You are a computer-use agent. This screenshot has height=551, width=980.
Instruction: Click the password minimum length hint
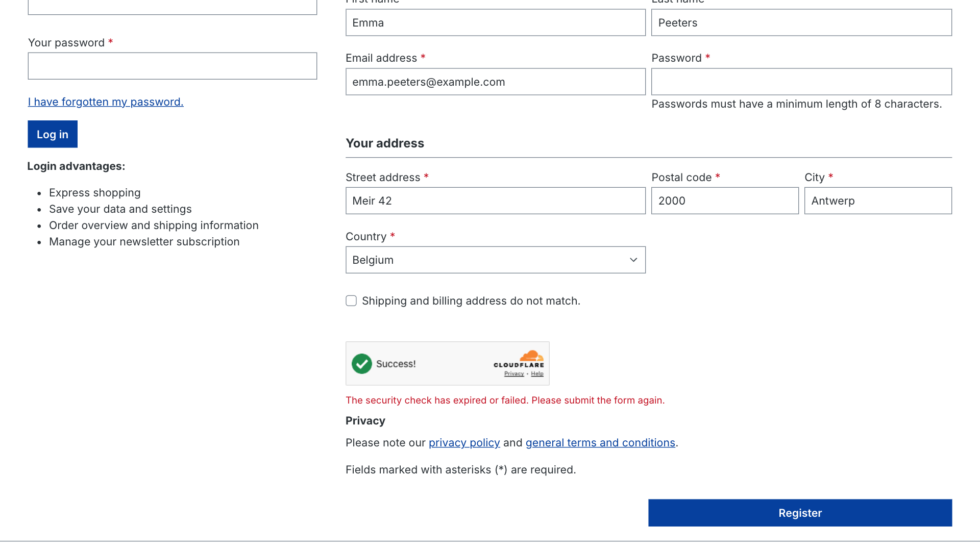point(796,104)
